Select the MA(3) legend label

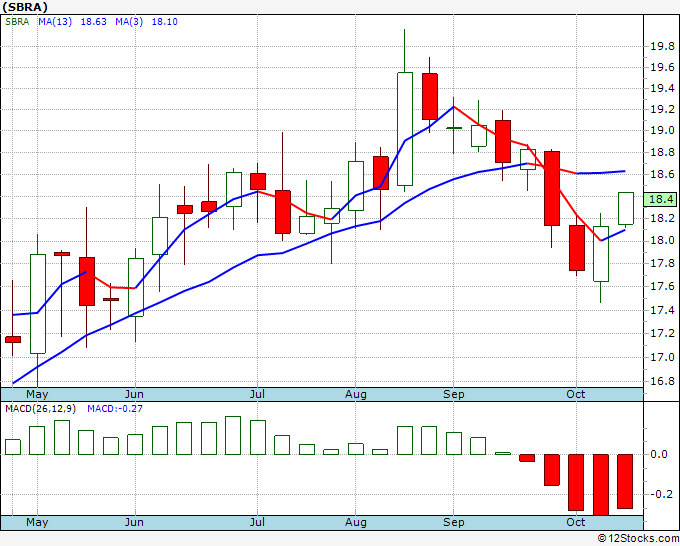(x=129, y=22)
